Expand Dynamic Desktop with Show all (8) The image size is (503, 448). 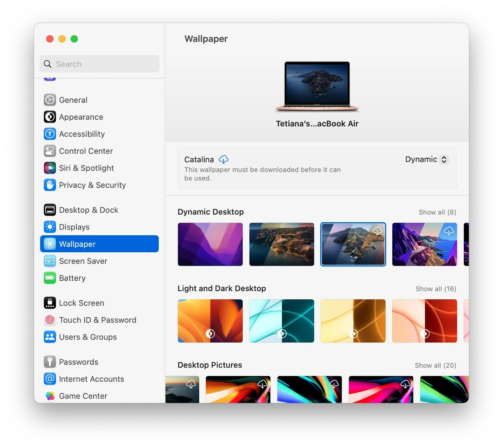tap(437, 212)
